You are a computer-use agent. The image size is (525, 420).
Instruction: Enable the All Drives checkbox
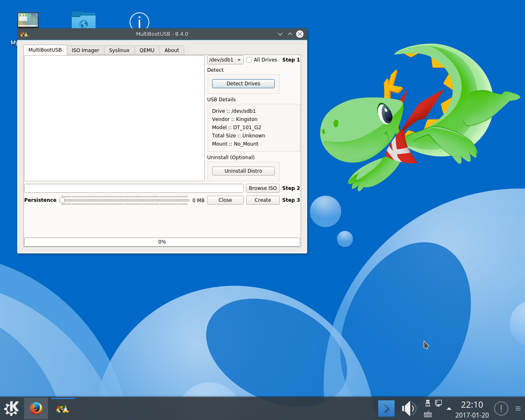(x=249, y=60)
